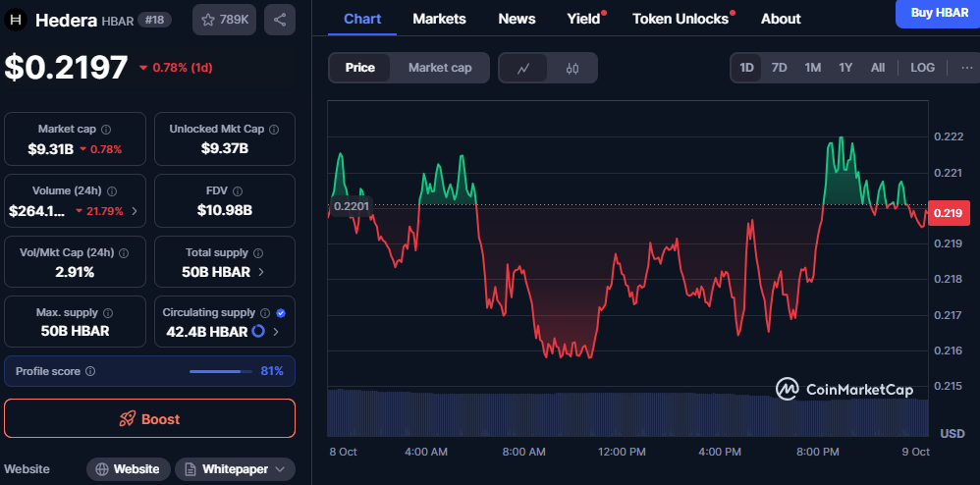The width and height of the screenshot is (980, 485).
Task: Toggle chart to Price view
Action: point(359,68)
